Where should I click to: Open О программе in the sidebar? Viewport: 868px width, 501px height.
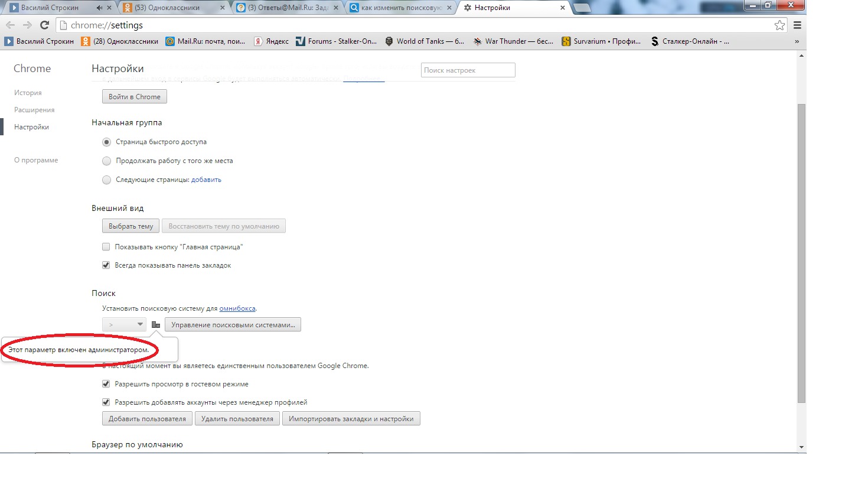[36, 160]
